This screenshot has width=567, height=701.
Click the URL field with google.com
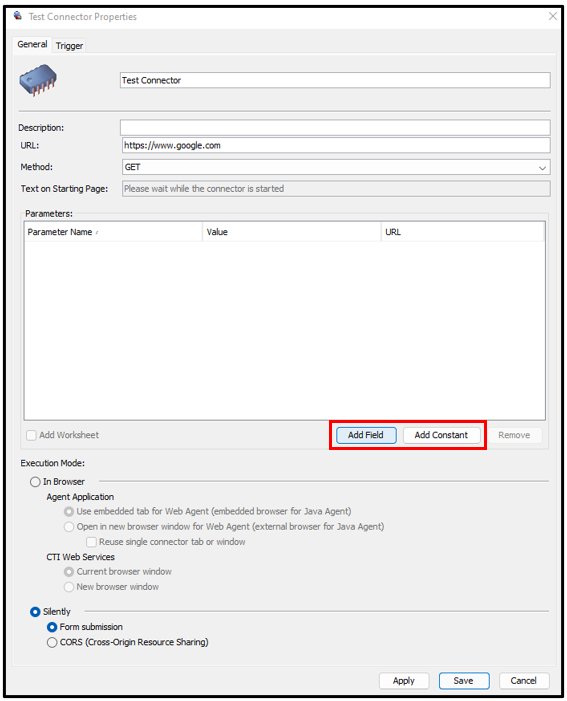[336, 145]
